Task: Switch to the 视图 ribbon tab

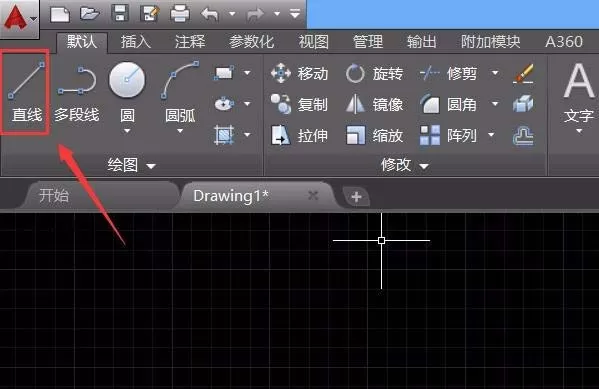Action: tap(313, 42)
